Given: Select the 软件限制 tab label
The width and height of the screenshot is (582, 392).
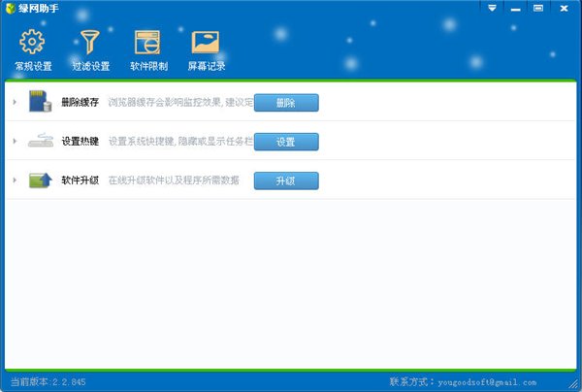Looking at the screenshot, I should pyautogui.click(x=148, y=66).
